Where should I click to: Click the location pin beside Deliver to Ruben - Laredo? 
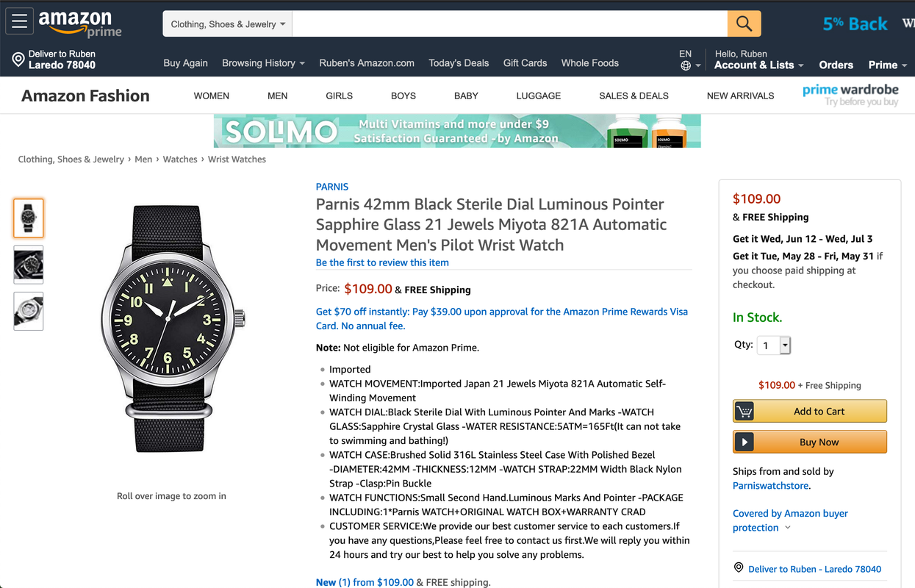[739, 568]
